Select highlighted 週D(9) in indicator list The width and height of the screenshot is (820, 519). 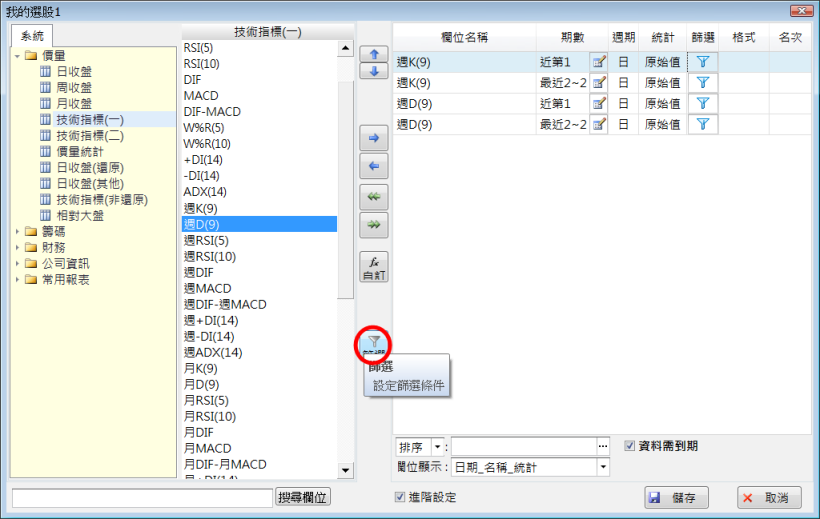(x=259, y=224)
